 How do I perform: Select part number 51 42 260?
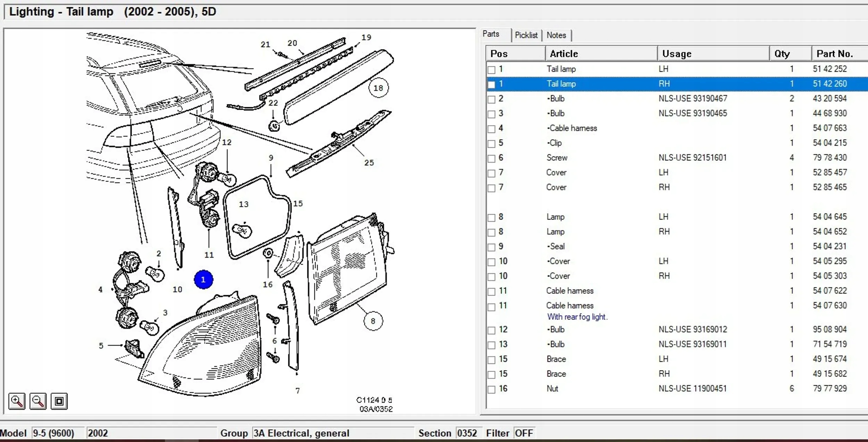pos(829,84)
